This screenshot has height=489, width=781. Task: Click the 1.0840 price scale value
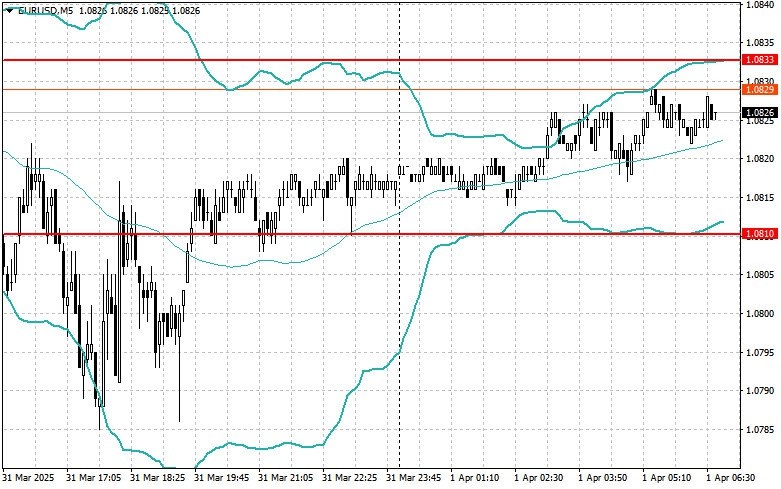[x=760, y=4]
